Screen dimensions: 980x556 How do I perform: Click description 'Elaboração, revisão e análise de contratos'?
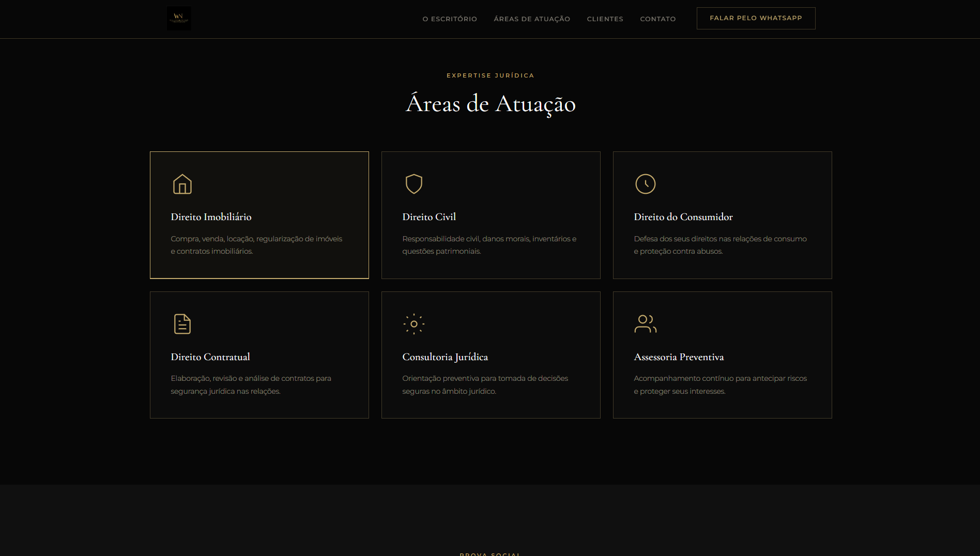coord(251,385)
